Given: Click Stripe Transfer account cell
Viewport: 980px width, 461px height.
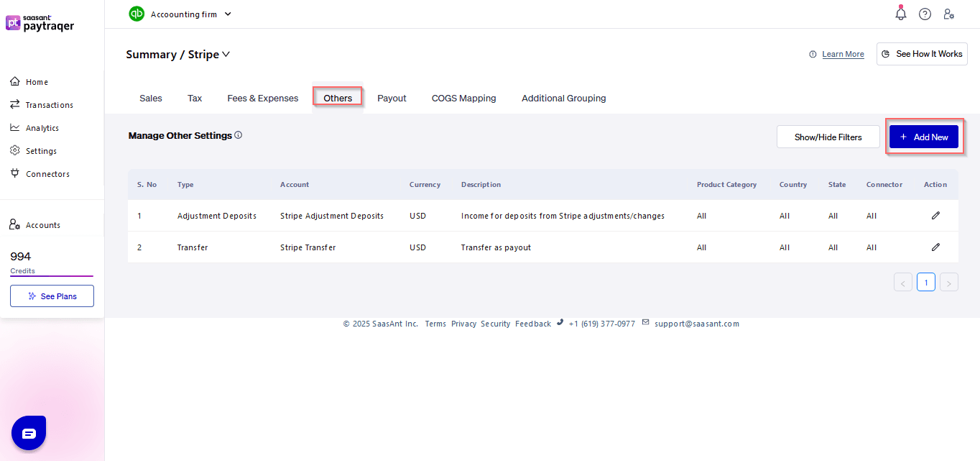Looking at the screenshot, I should (308, 247).
